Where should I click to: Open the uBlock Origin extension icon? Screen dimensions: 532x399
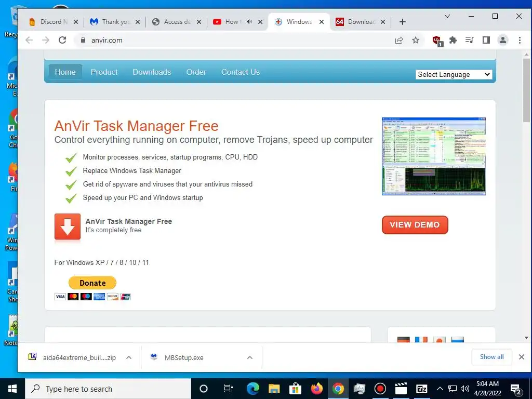click(437, 41)
